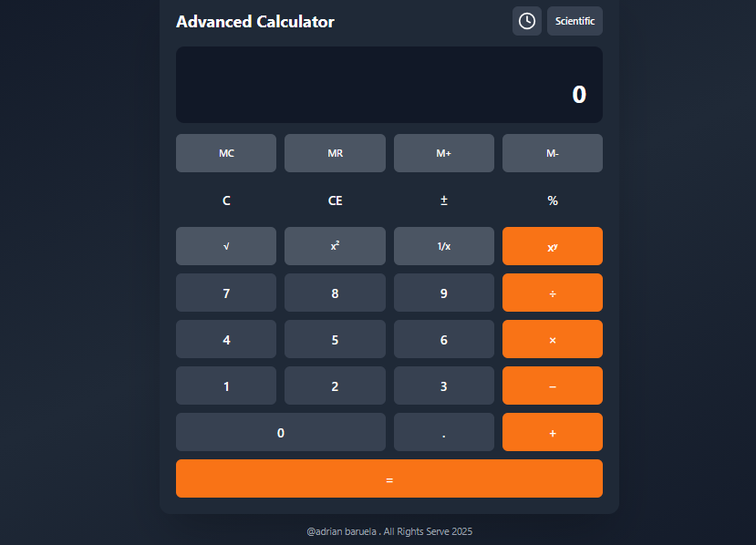The image size is (756, 545).
Task: Switch to Scientific mode
Action: (575, 21)
